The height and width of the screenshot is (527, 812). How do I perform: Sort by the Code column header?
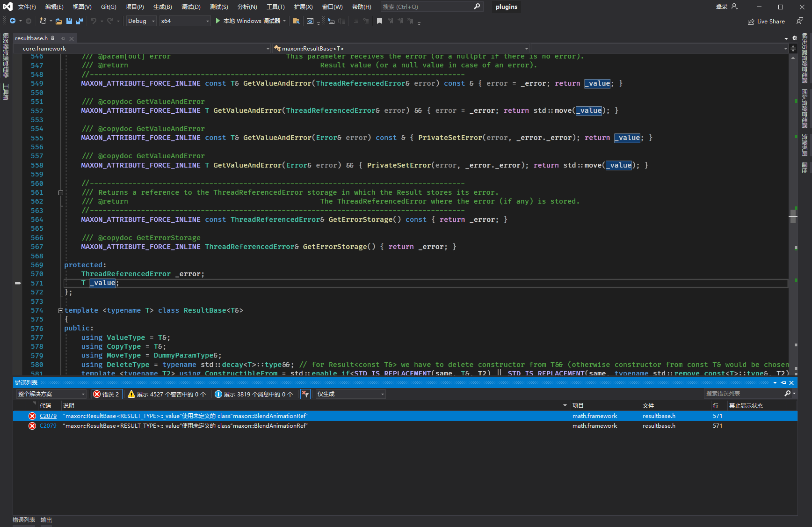(x=49, y=406)
